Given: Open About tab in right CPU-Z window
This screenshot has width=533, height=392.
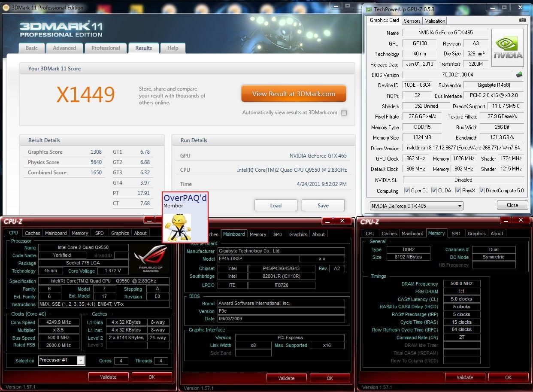Looking at the screenshot, I should point(497,234).
